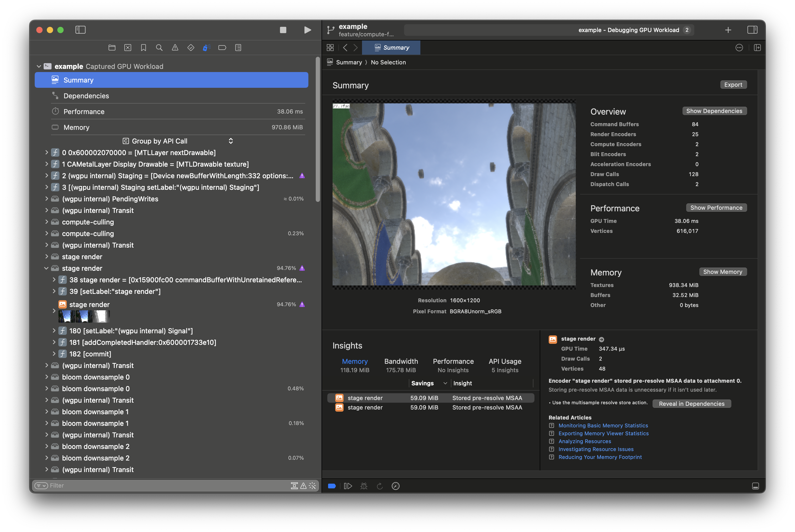This screenshot has width=795, height=532.
Task: Click Reveal in Dependencies button
Action: 691,404
